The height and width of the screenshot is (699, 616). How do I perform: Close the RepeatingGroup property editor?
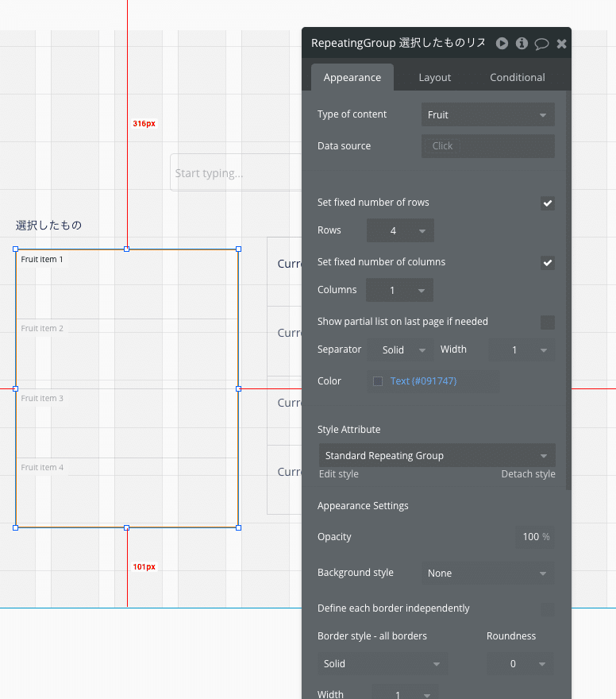coord(562,44)
